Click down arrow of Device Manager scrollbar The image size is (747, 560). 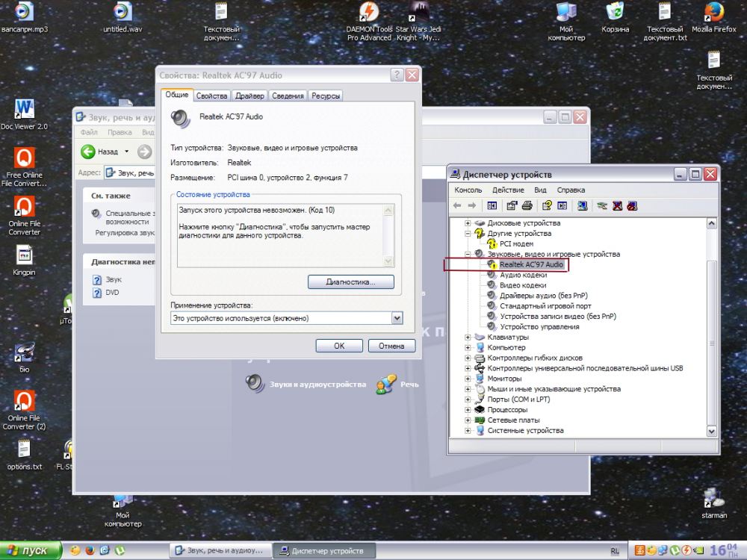[x=711, y=431]
